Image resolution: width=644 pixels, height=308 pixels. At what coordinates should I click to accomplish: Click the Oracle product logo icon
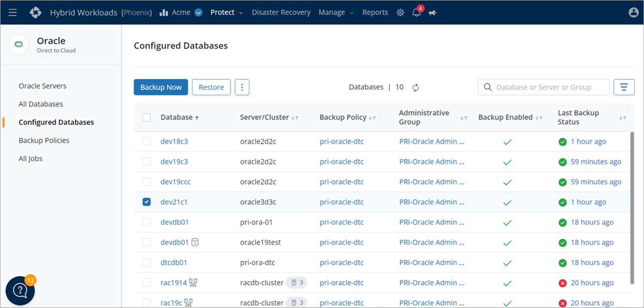coord(19,44)
